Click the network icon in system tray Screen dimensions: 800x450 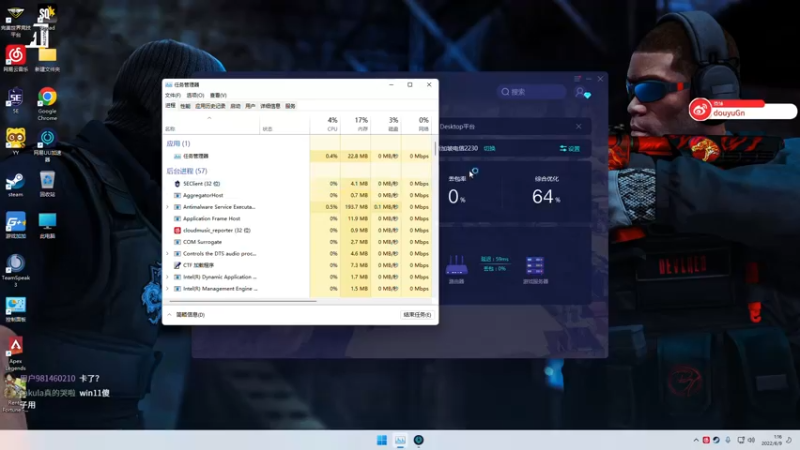[x=741, y=440]
